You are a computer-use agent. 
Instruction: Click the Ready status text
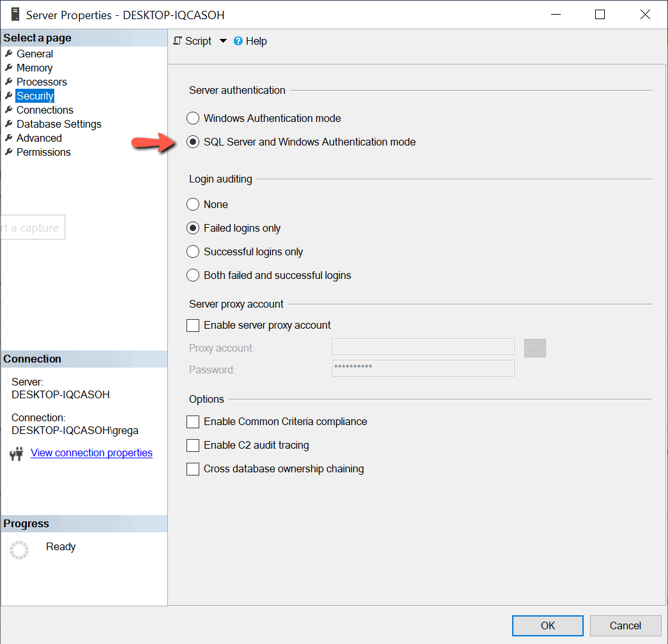click(x=61, y=546)
